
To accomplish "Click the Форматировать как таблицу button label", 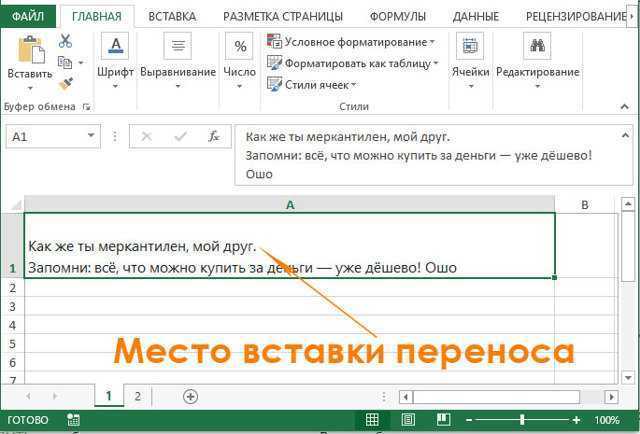I will tap(358, 63).
